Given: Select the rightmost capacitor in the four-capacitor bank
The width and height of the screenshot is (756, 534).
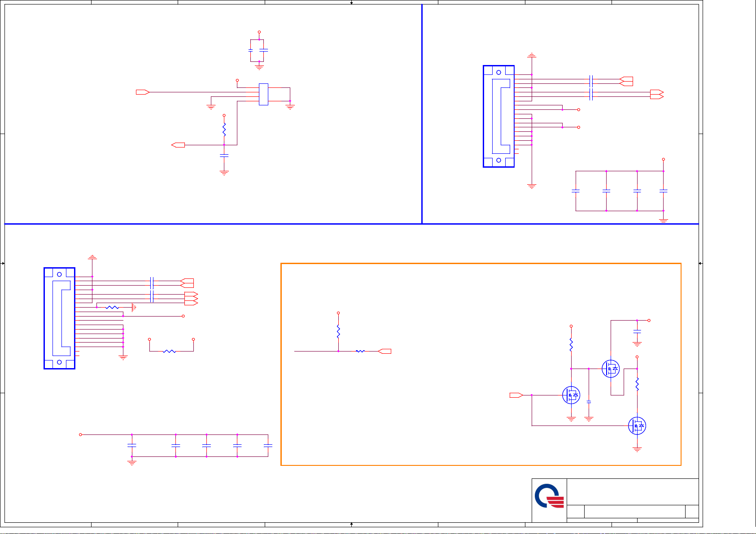Looking at the screenshot, I should point(664,191).
